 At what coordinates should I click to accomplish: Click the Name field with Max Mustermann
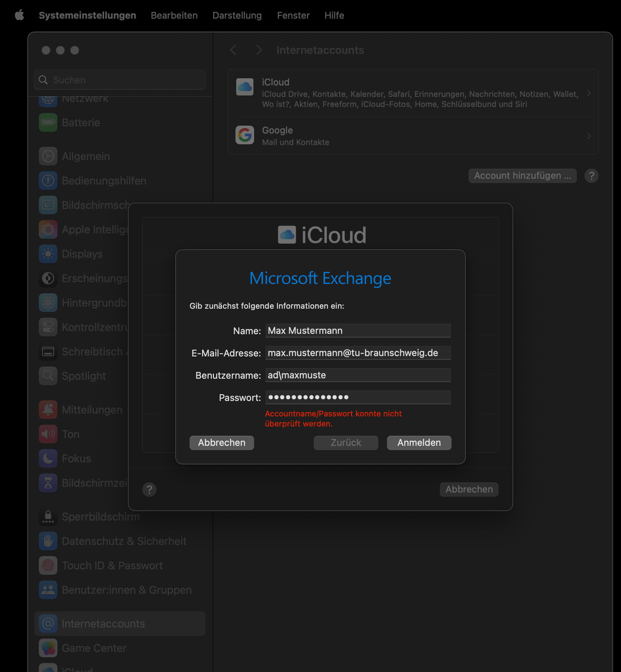pos(358,331)
